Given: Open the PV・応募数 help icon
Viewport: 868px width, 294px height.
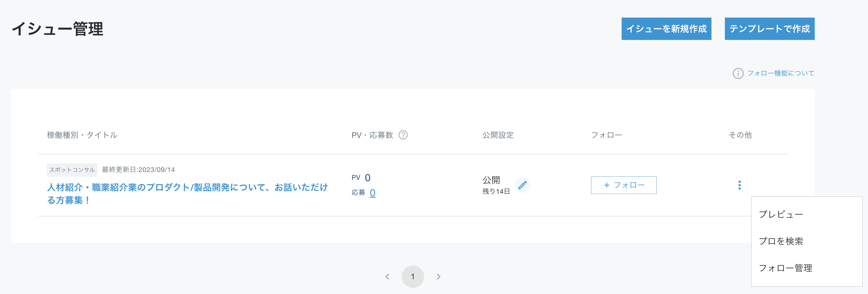Looking at the screenshot, I should (403, 135).
